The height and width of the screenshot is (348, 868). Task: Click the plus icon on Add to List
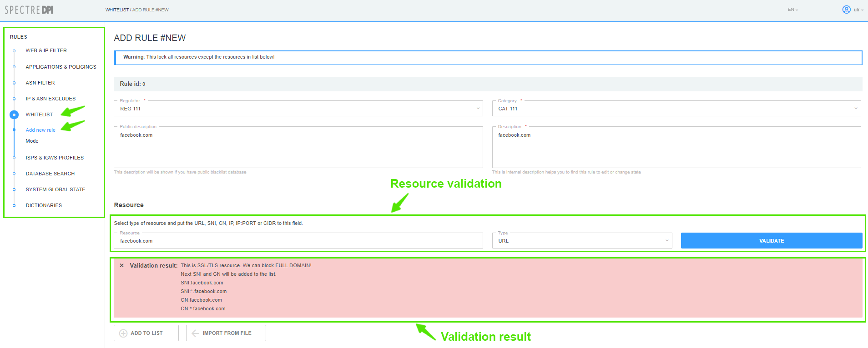pyautogui.click(x=123, y=333)
